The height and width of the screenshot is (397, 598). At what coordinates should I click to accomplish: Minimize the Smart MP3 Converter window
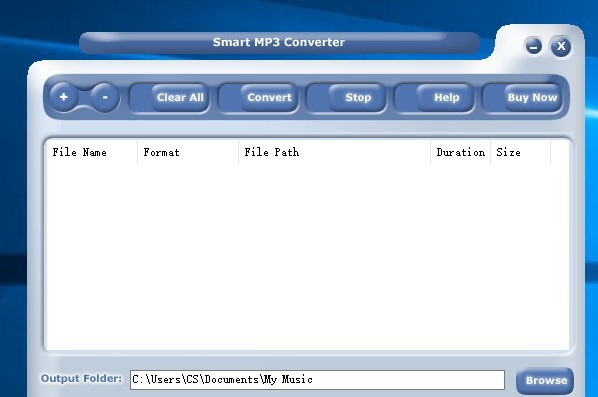(534, 47)
